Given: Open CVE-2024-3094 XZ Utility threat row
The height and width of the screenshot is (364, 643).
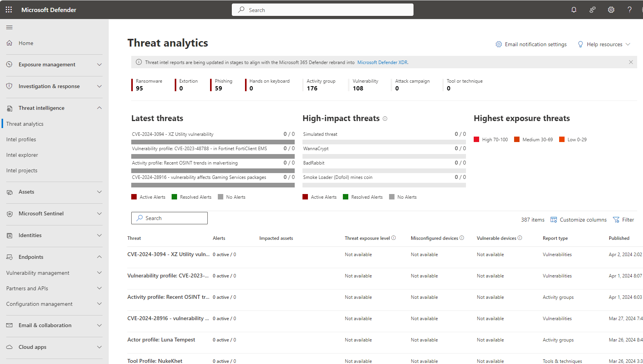Looking at the screenshot, I should 169,254.
